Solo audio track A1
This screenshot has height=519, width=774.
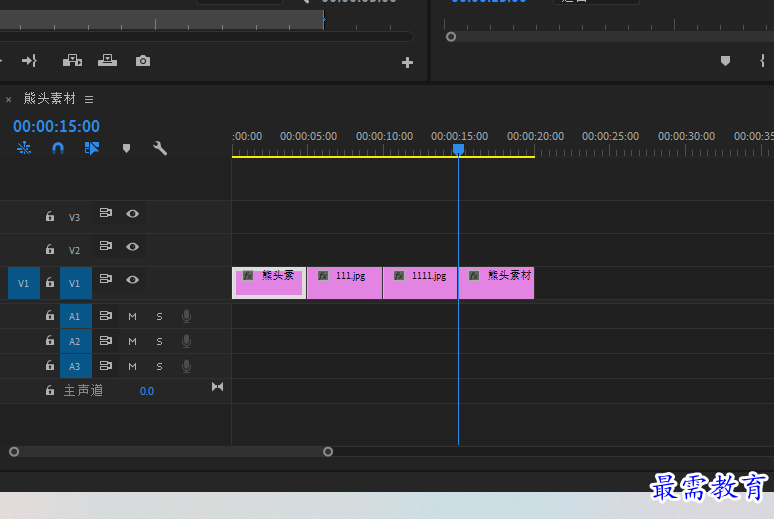click(159, 317)
